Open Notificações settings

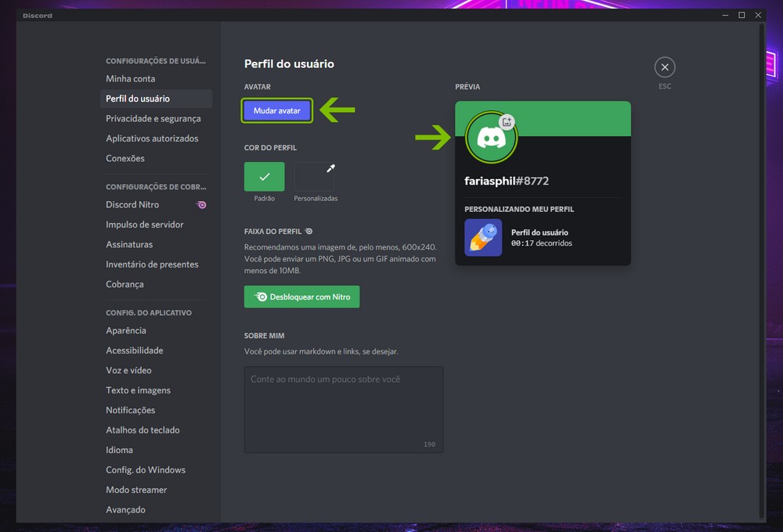(x=131, y=411)
